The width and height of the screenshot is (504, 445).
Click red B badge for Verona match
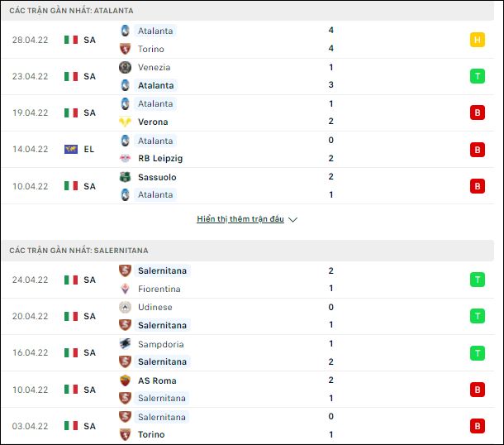[477, 112]
